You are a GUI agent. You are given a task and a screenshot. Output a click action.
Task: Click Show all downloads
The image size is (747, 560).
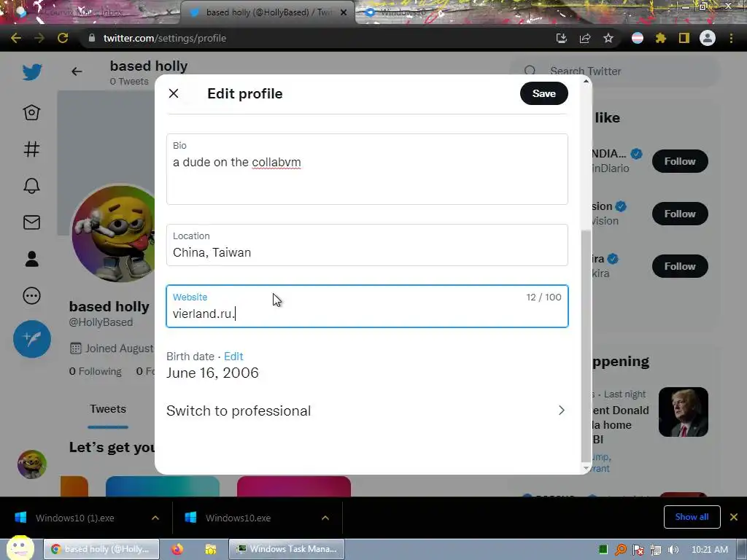click(x=692, y=517)
